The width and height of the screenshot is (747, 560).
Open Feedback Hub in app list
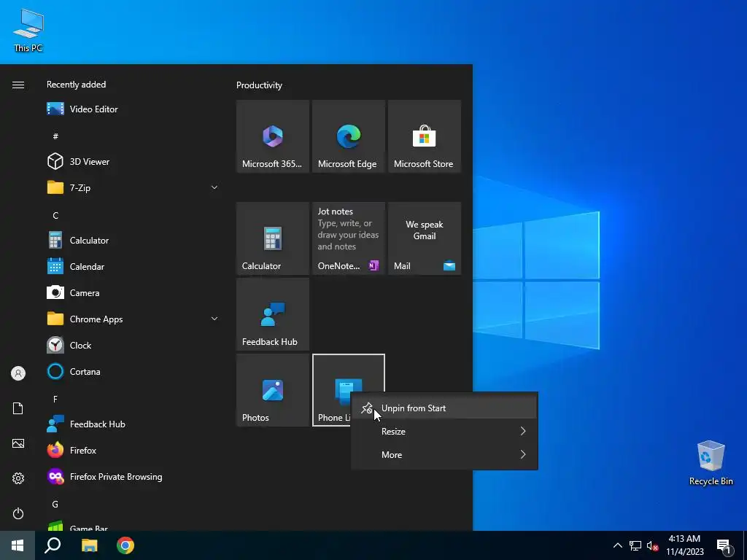133,424
